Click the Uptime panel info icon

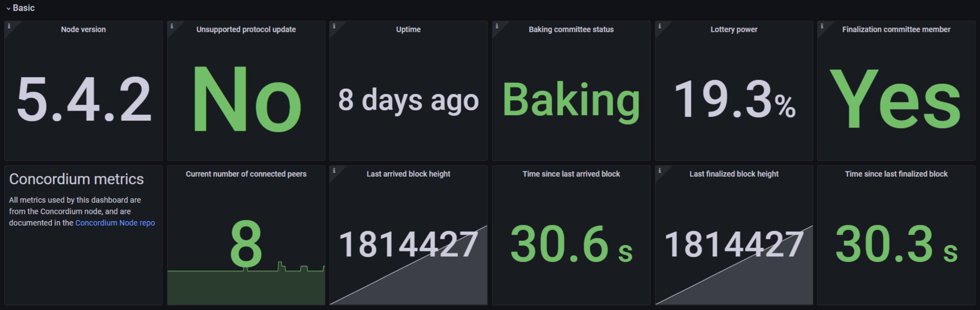334,26
